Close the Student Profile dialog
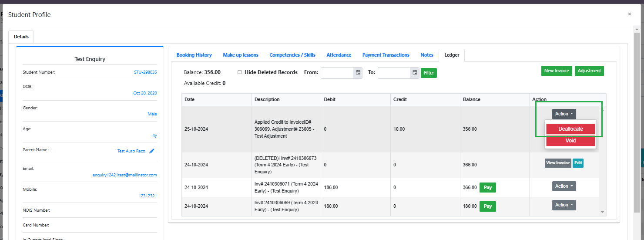This screenshot has height=240, width=644. (x=629, y=14)
